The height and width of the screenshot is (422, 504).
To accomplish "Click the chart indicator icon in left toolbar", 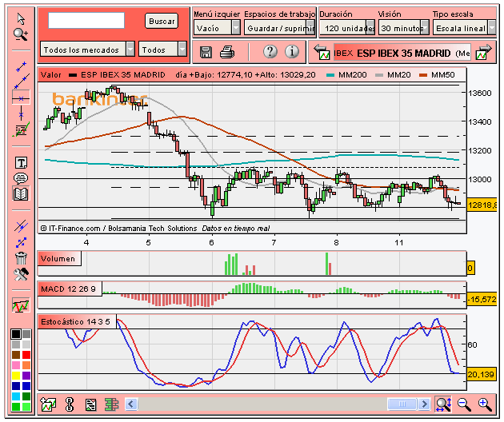I will coord(21,305).
